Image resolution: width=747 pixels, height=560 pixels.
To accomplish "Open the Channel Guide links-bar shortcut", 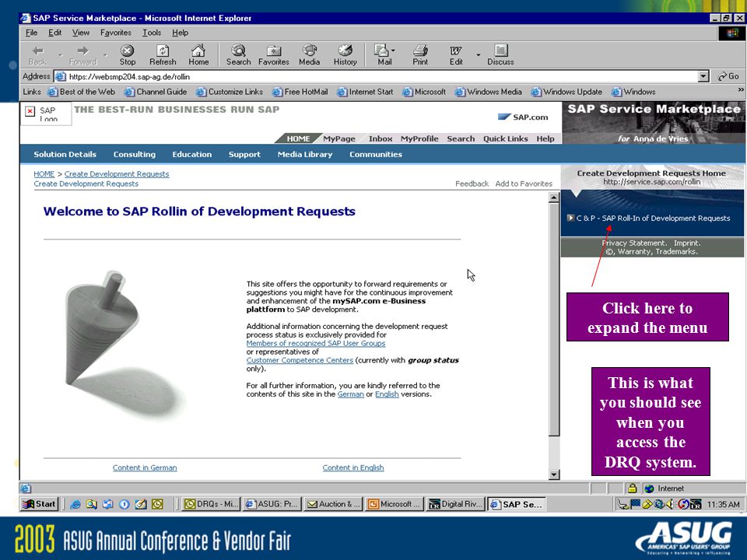I will coord(156,92).
